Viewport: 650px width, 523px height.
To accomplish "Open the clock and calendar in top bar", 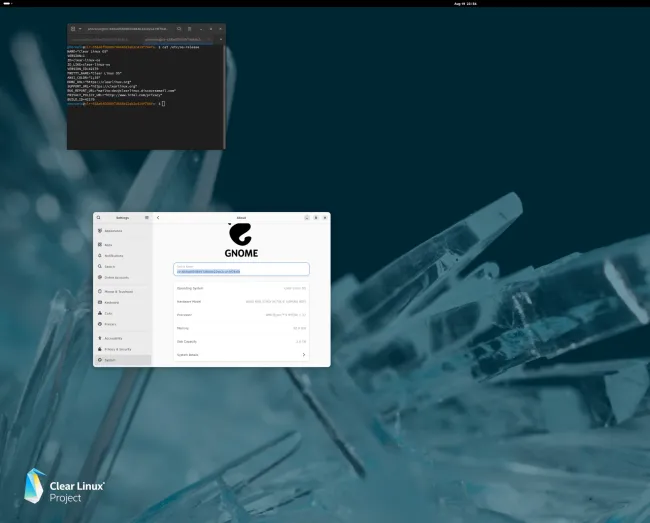I will click(x=465, y=4).
